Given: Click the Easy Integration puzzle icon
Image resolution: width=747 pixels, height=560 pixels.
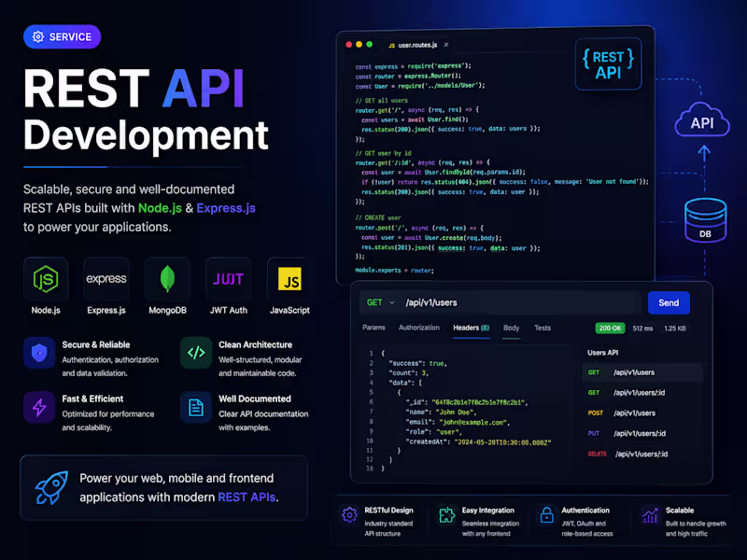Looking at the screenshot, I should click(447, 515).
